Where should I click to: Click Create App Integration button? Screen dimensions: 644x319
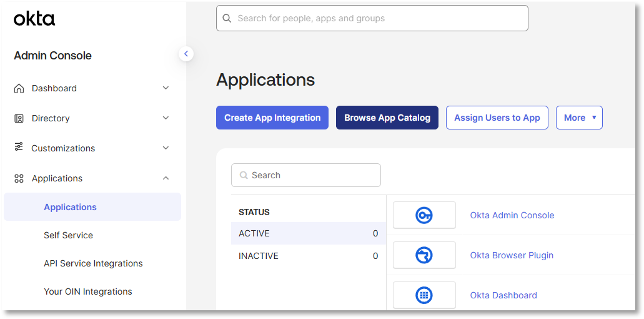point(272,118)
